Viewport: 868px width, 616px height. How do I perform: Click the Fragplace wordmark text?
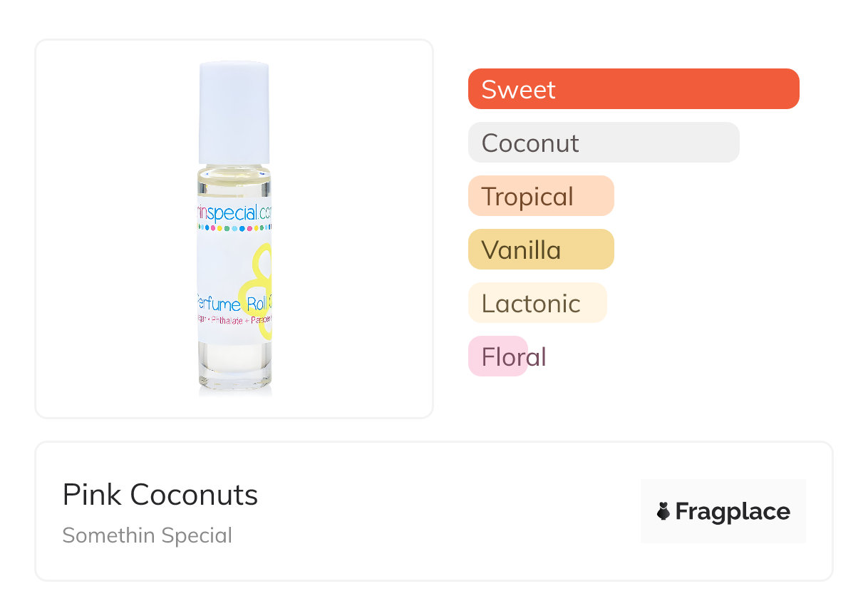[733, 511]
